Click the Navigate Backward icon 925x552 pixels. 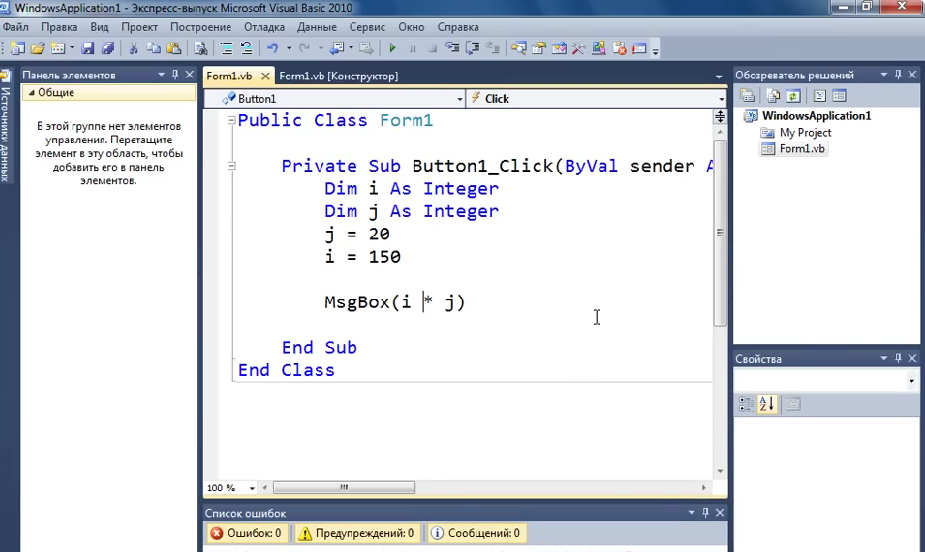tap(337, 48)
